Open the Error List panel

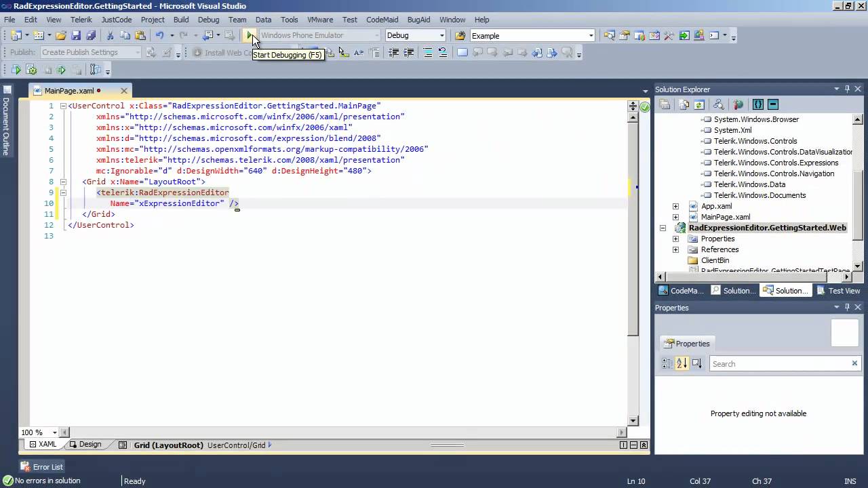[41, 466]
